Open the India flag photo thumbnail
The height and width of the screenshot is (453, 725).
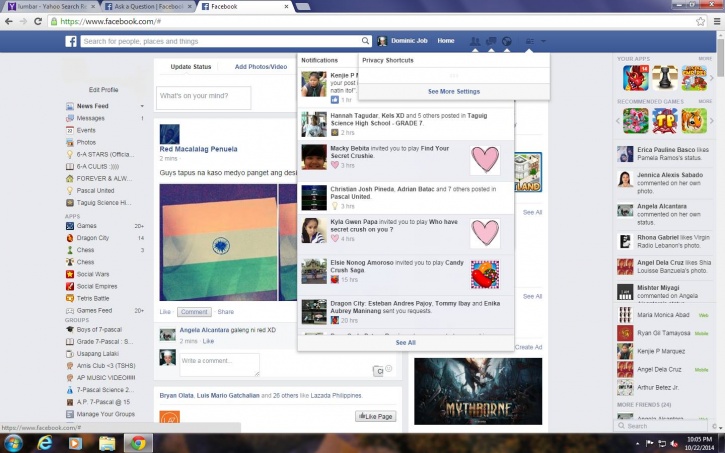pos(218,242)
